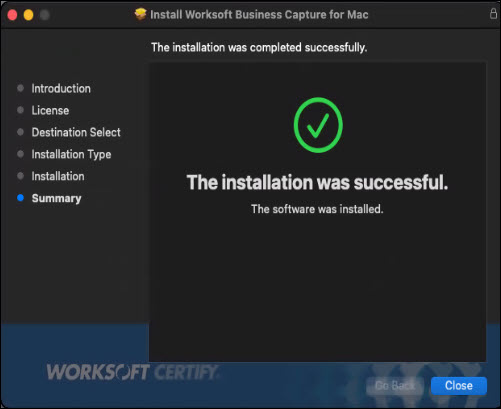Screen dimensions: 501x409
Task: Select the Destination Select step
Action: coord(76,132)
